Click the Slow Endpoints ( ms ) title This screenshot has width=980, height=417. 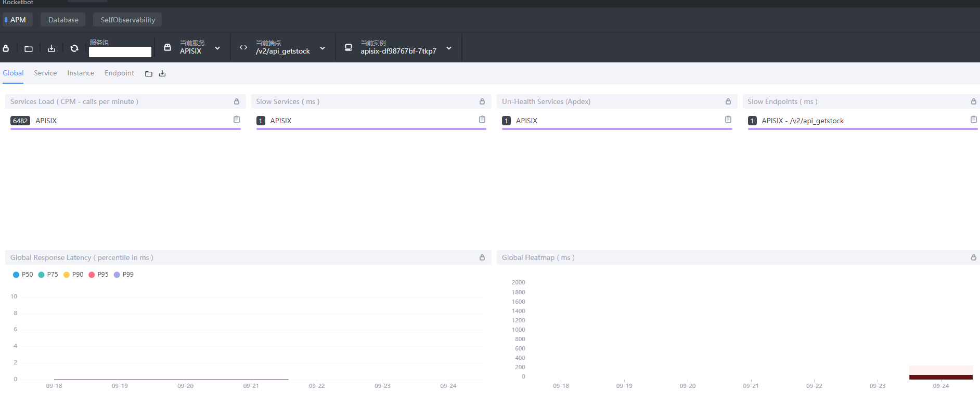(x=782, y=101)
